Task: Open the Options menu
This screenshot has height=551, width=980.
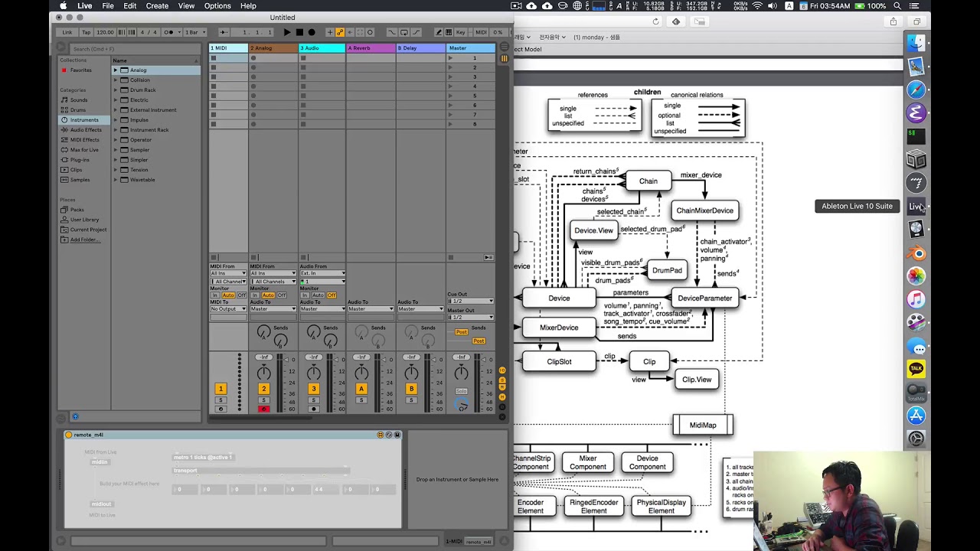Action: 217,6
